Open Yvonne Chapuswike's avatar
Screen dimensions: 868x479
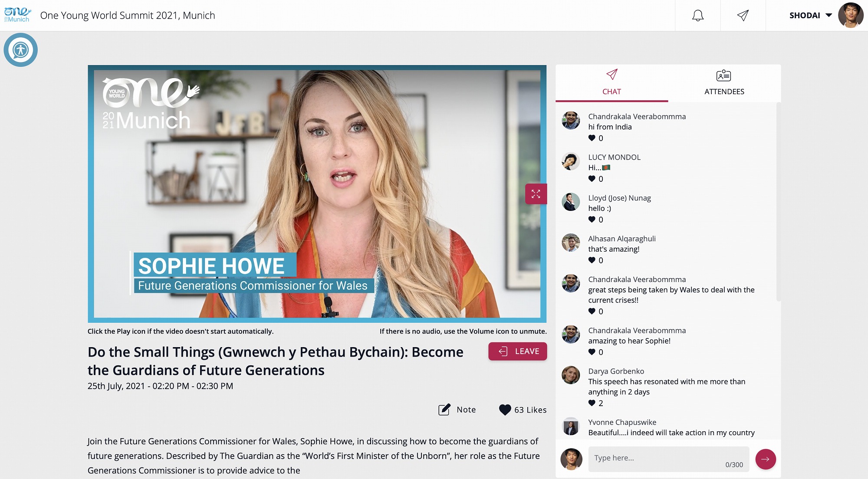pos(571,427)
